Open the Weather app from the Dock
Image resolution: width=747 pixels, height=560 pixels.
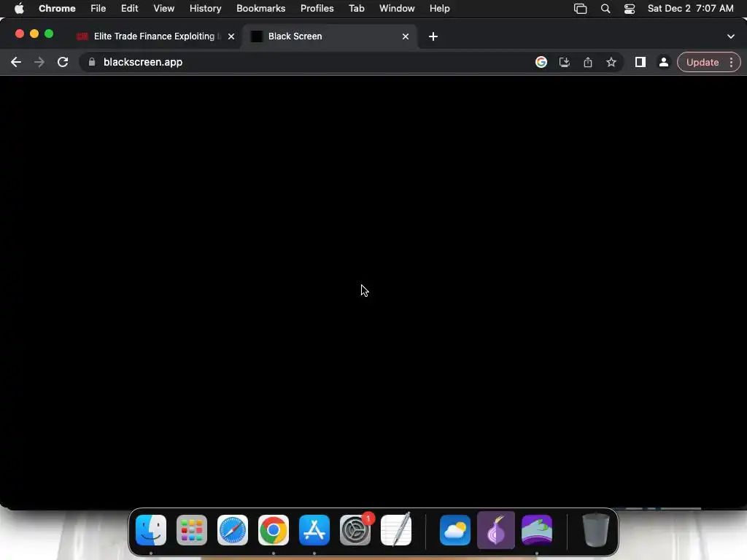coord(455,530)
